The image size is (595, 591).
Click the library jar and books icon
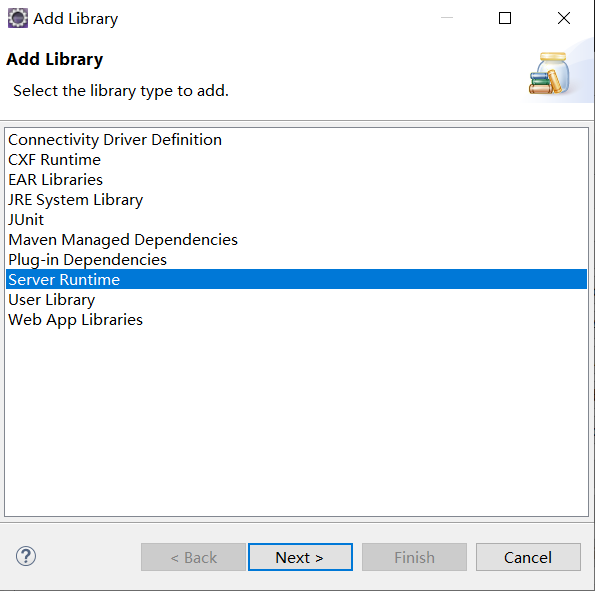(x=549, y=73)
